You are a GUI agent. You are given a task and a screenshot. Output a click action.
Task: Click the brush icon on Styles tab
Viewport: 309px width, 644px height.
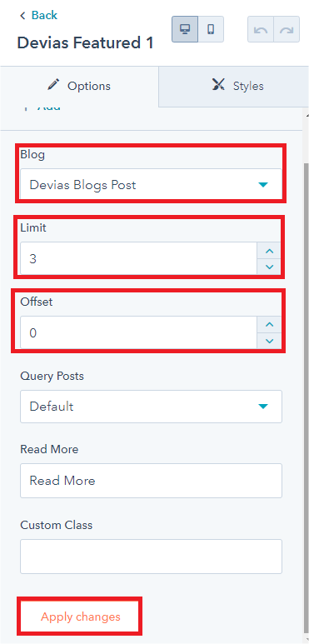(218, 85)
